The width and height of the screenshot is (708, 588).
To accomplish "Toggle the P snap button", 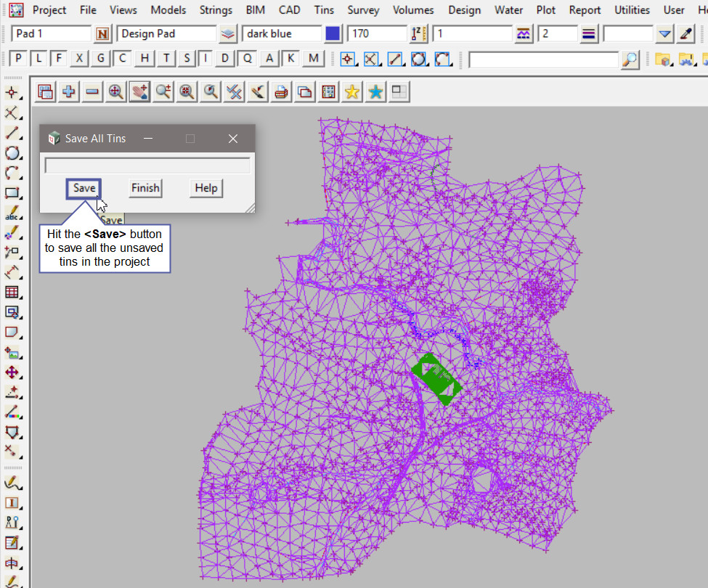I will 18,59.
